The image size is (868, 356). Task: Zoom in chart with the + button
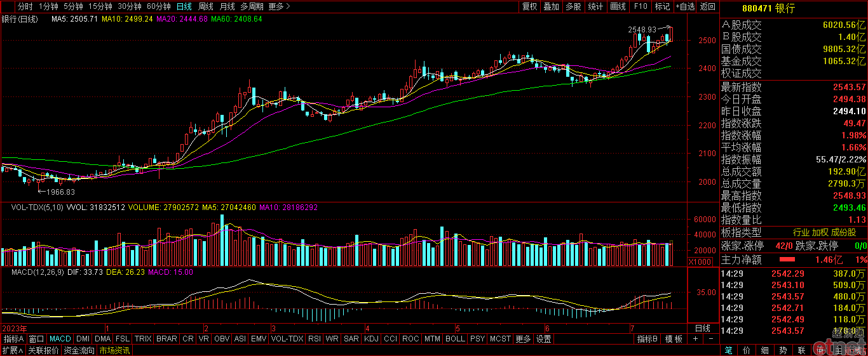(695, 339)
